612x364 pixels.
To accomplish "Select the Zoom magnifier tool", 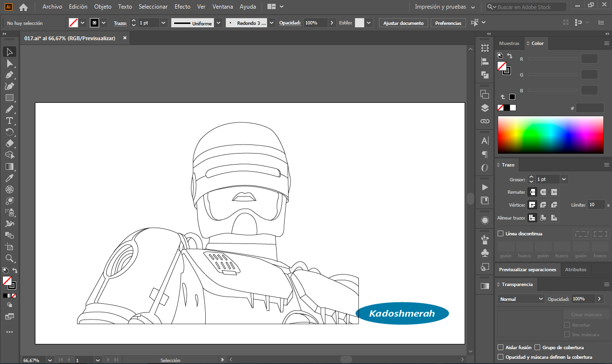I will 10,258.
